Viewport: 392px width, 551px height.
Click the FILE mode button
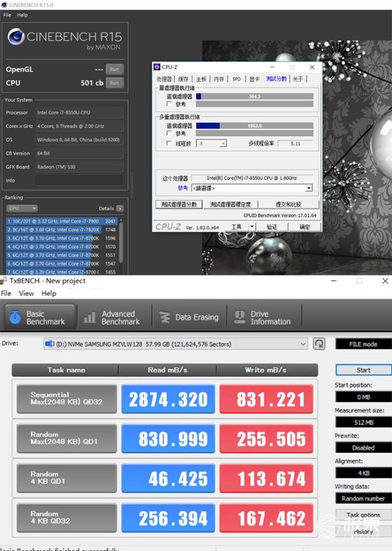(364, 344)
